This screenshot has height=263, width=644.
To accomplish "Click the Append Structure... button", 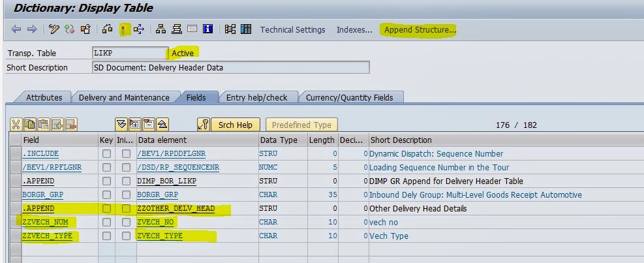I will 420,29.
